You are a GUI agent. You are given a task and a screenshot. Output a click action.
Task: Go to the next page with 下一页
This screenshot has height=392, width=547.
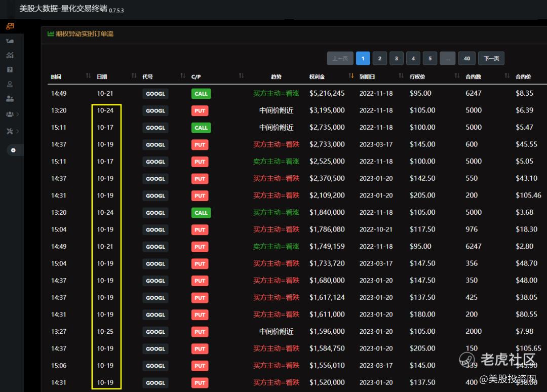click(491, 58)
